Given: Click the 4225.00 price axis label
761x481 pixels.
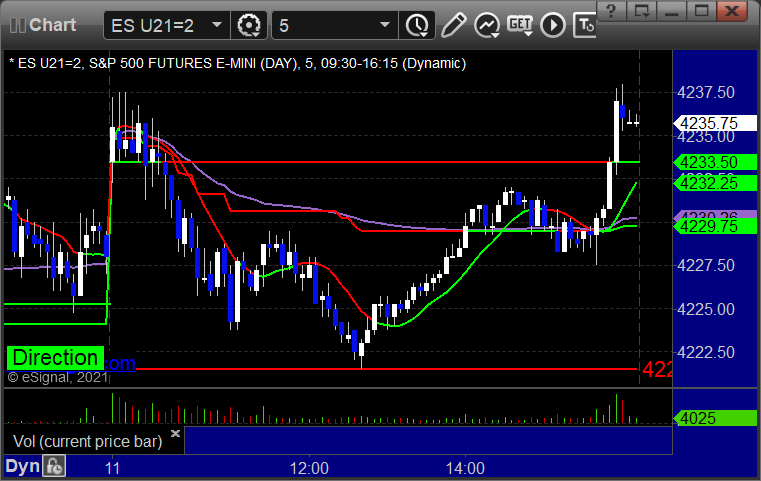Looking at the screenshot, I should [706, 309].
